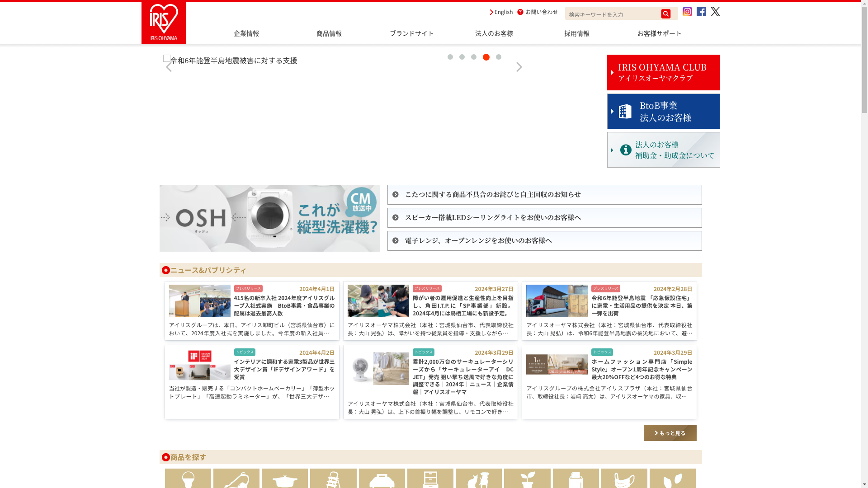Open the potted plant gardening category
This screenshot has height=488, width=868.
tap(527, 478)
